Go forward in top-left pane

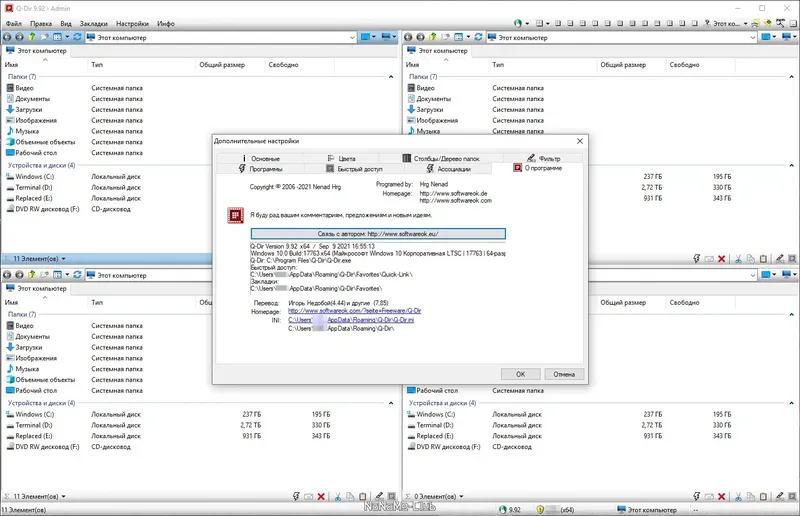[x=19, y=37]
